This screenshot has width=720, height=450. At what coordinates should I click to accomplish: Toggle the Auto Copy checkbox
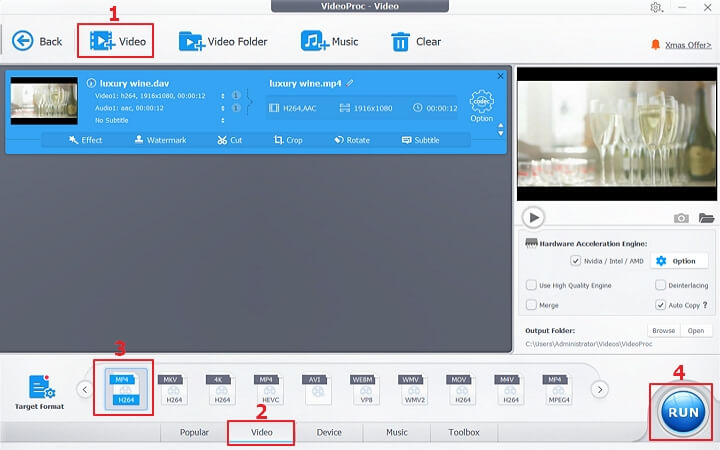tap(660, 305)
